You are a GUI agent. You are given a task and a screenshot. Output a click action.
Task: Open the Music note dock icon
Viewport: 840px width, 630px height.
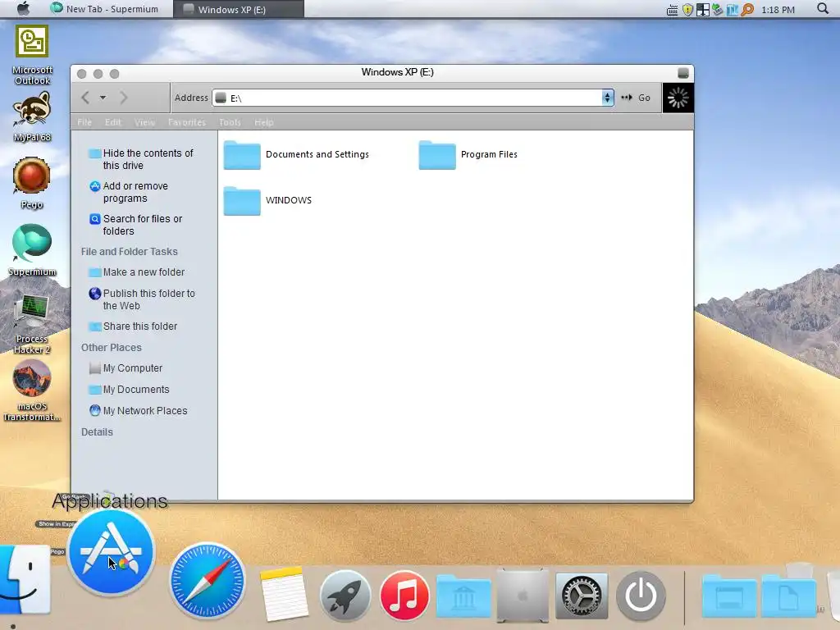(404, 596)
